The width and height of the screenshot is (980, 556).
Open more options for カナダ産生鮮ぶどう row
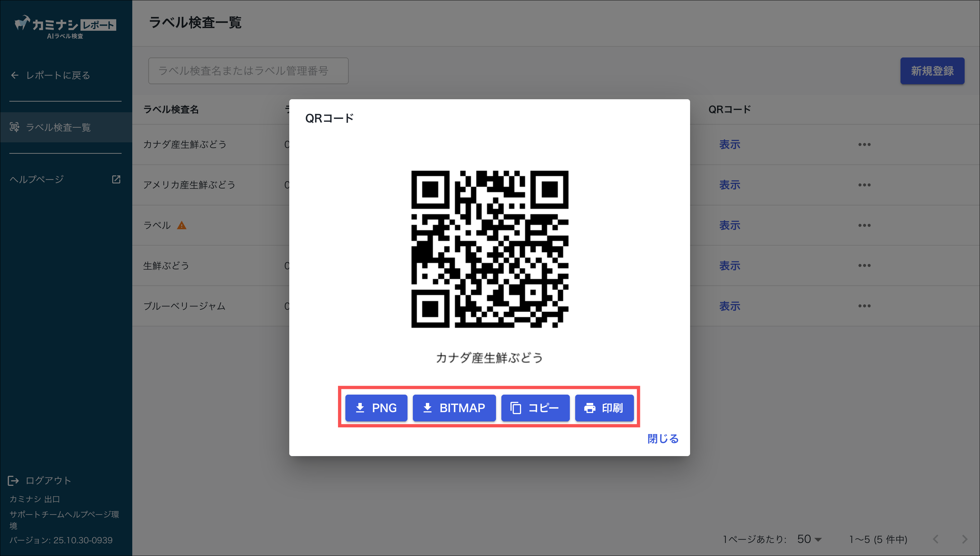point(864,144)
